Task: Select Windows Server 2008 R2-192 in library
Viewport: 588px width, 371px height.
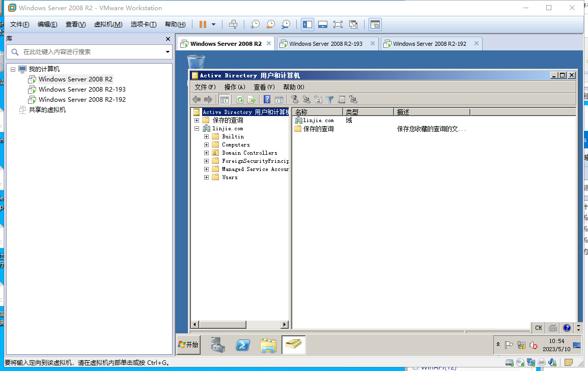Action: pos(82,99)
